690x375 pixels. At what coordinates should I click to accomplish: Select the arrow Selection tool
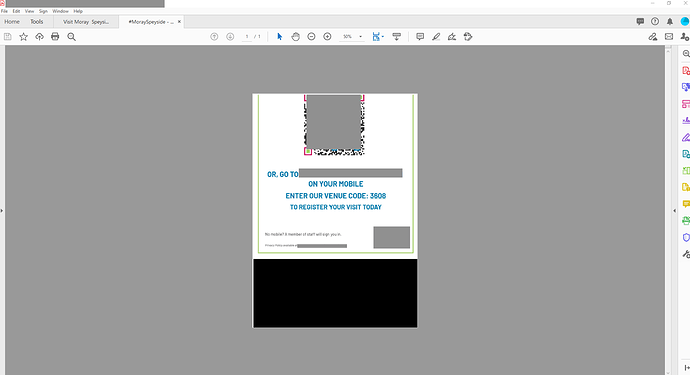279,37
